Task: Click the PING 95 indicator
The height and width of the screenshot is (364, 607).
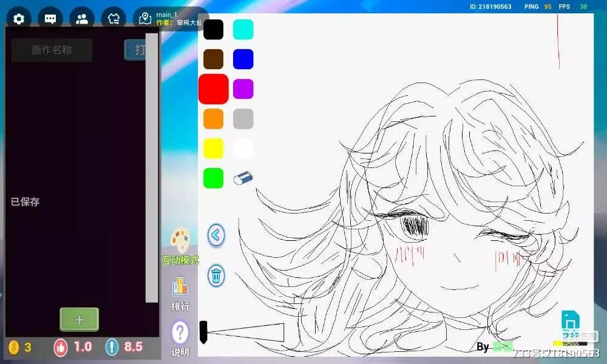Action: coord(538,7)
